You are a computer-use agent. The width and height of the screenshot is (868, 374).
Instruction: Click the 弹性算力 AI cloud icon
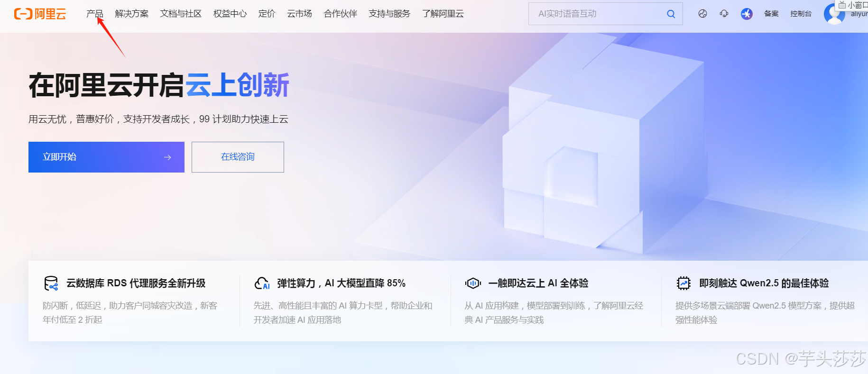262,283
